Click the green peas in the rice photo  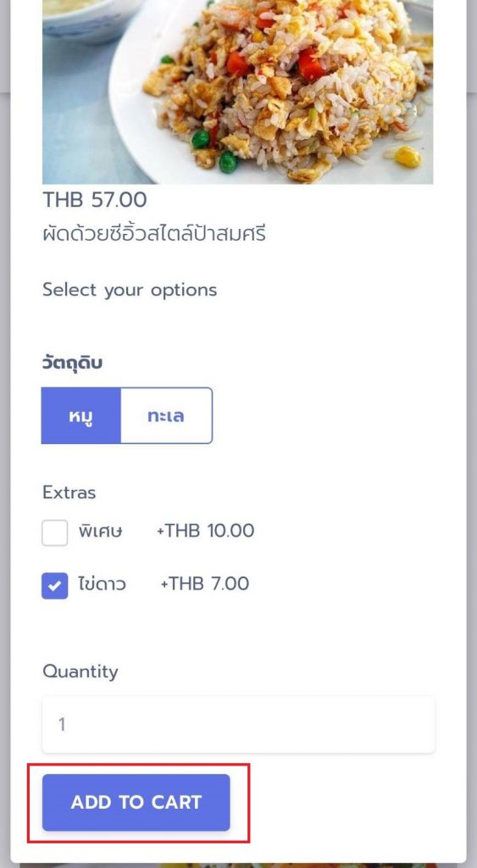click(227, 162)
